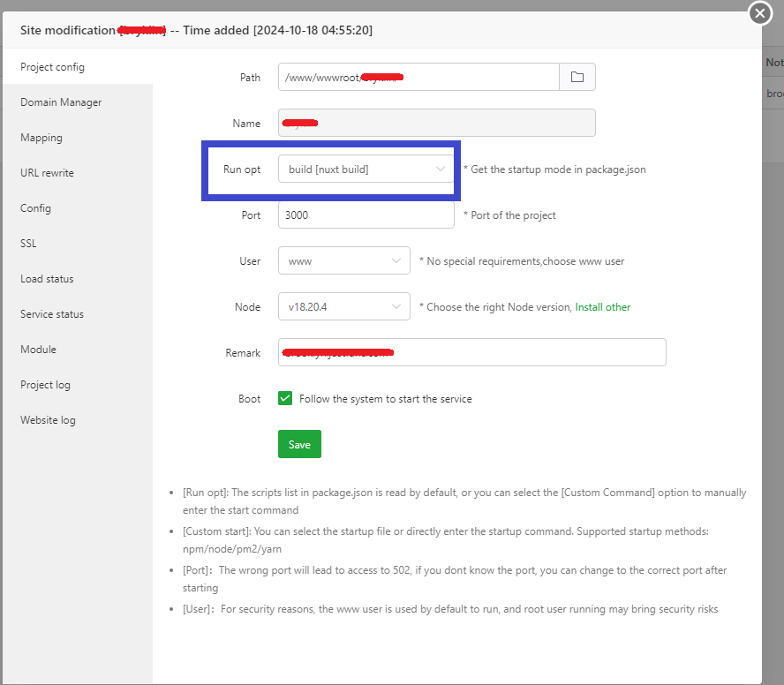Open the SSL settings tab
Screen dimensions: 784x685
(29, 244)
